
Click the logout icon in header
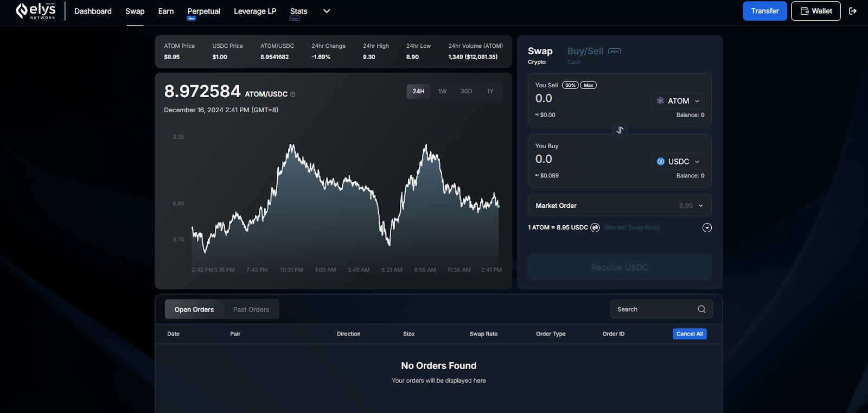[x=853, y=11]
